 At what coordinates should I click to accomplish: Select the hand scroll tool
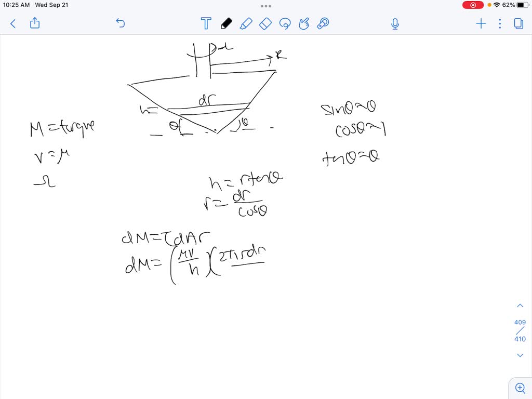tap(304, 23)
